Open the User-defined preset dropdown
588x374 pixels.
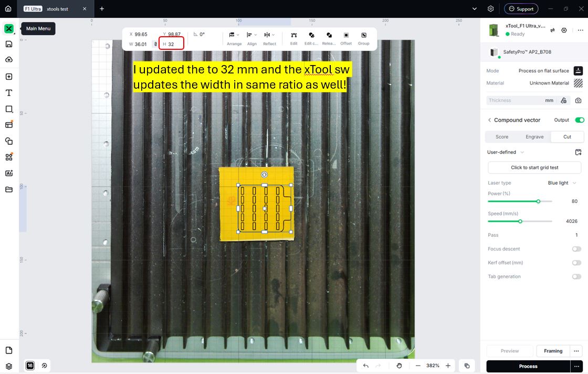tap(505, 152)
